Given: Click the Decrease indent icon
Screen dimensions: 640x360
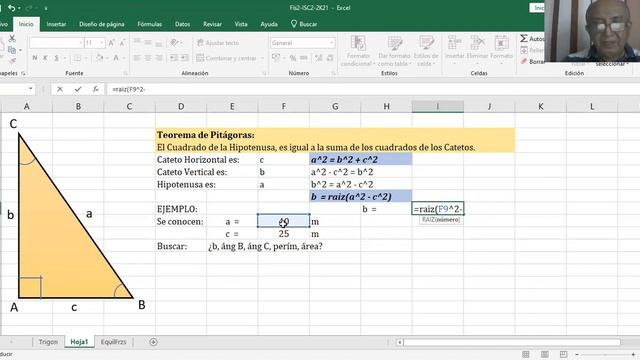Looking at the screenshot, I should [174, 58].
